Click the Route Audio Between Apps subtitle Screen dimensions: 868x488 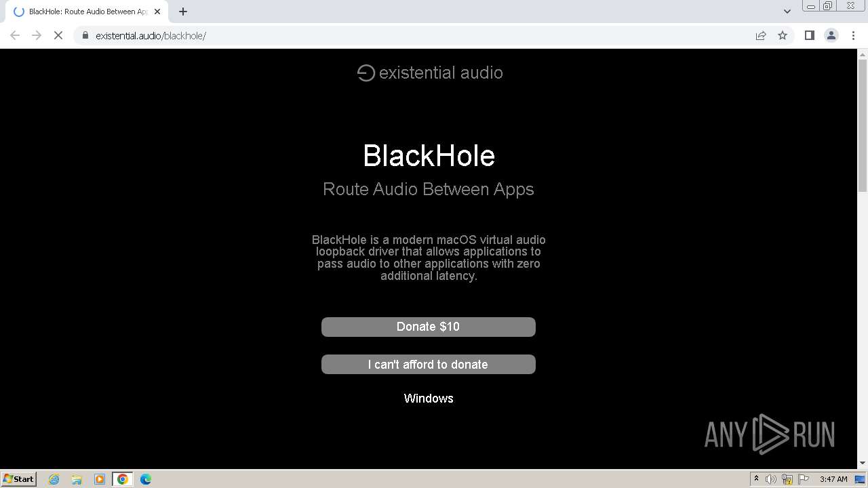coord(429,189)
